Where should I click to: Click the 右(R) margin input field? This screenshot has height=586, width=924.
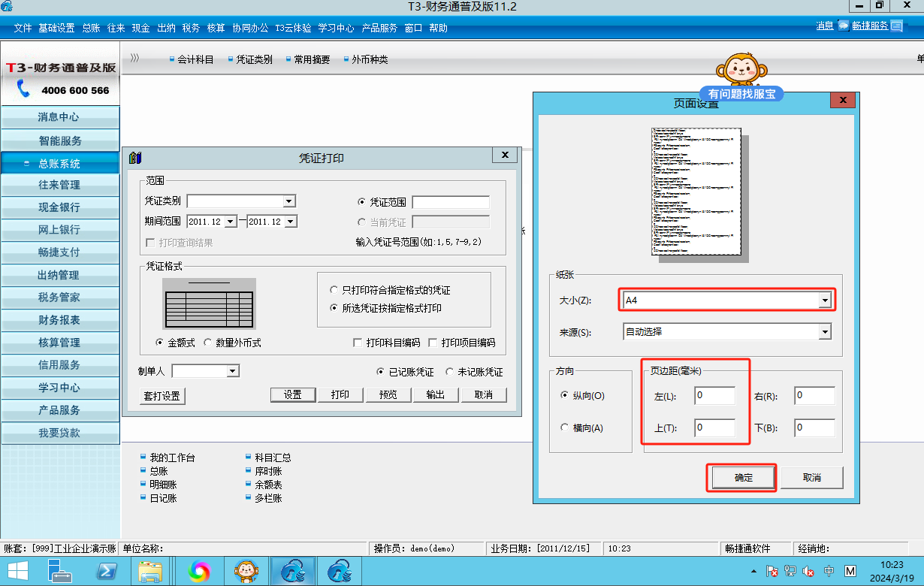coord(815,395)
